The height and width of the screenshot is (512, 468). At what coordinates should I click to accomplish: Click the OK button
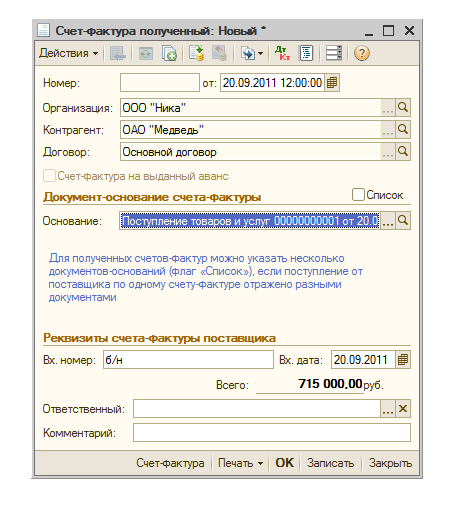tap(284, 463)
